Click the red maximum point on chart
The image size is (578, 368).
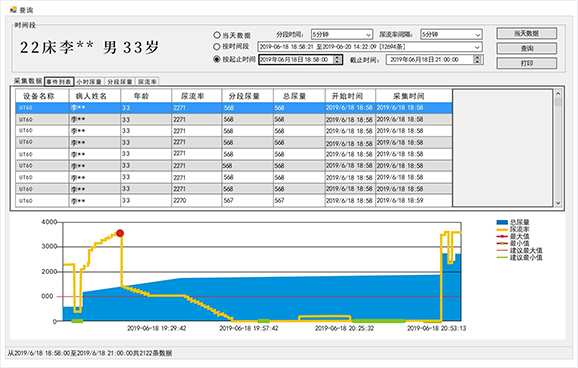click(x=120, y=233)
